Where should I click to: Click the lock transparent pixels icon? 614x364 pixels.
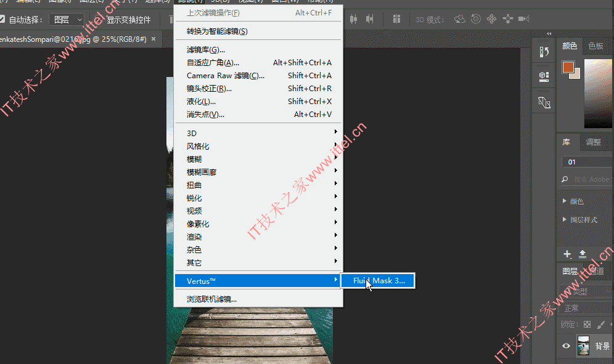[587, 325]
